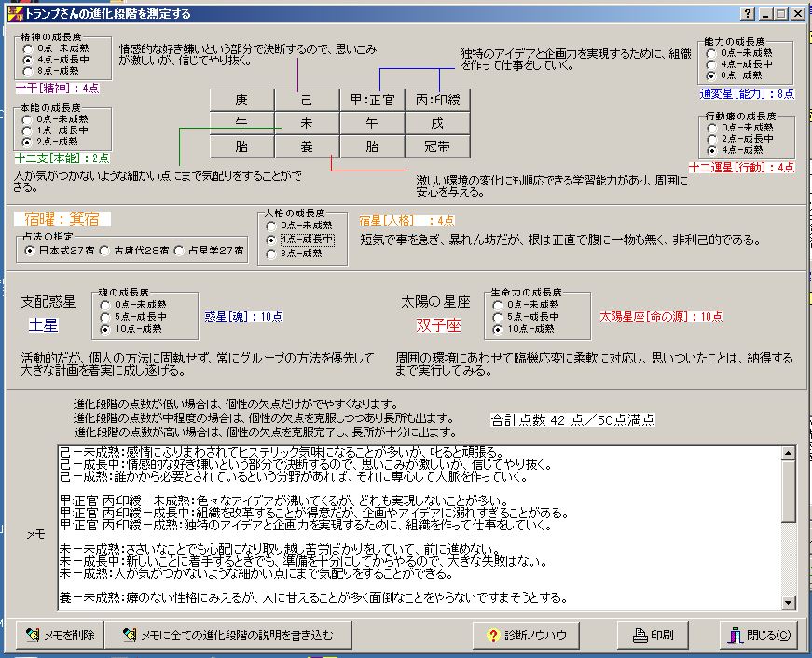Click the question mark icon on 診断ノウハウ
This screenshot has height=658, width=812.
pos(493,635)
